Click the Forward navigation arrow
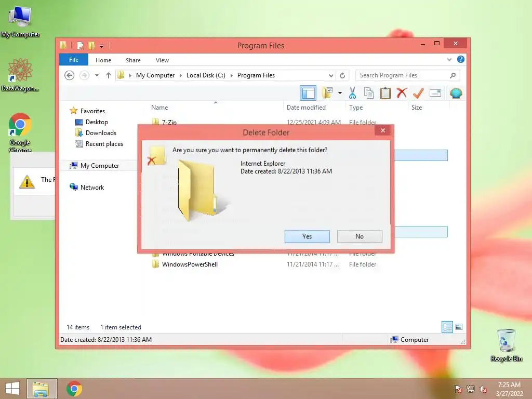532x399 pixels. click(84, 75)
